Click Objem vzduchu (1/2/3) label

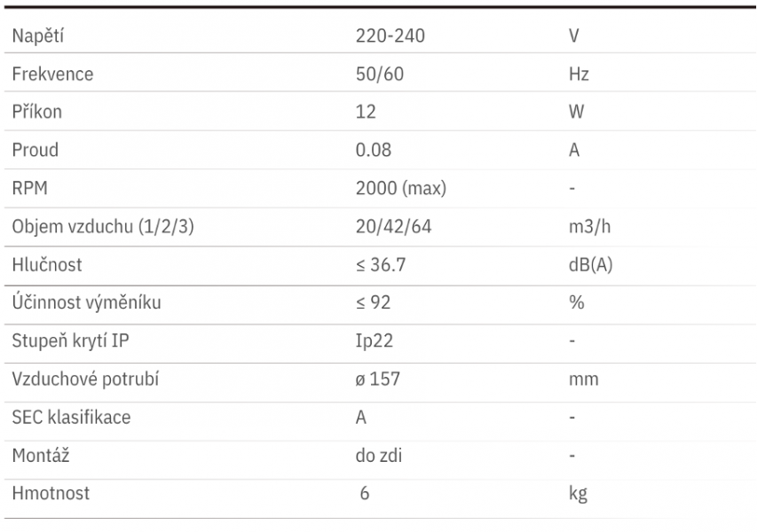tap(103, 226)
